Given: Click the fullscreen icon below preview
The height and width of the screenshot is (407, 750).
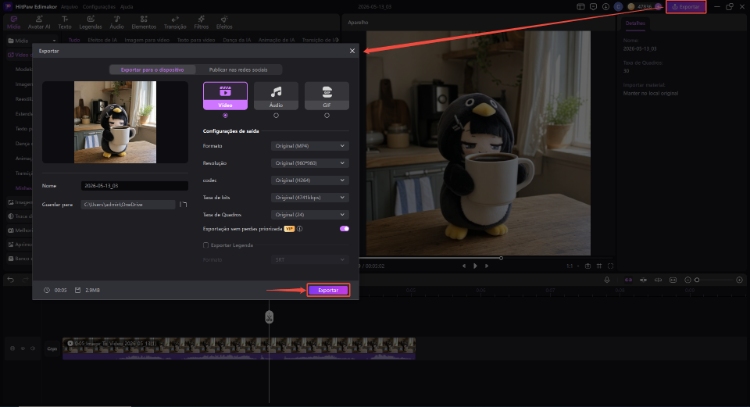Looking at the screenshot, I should 610,266.
